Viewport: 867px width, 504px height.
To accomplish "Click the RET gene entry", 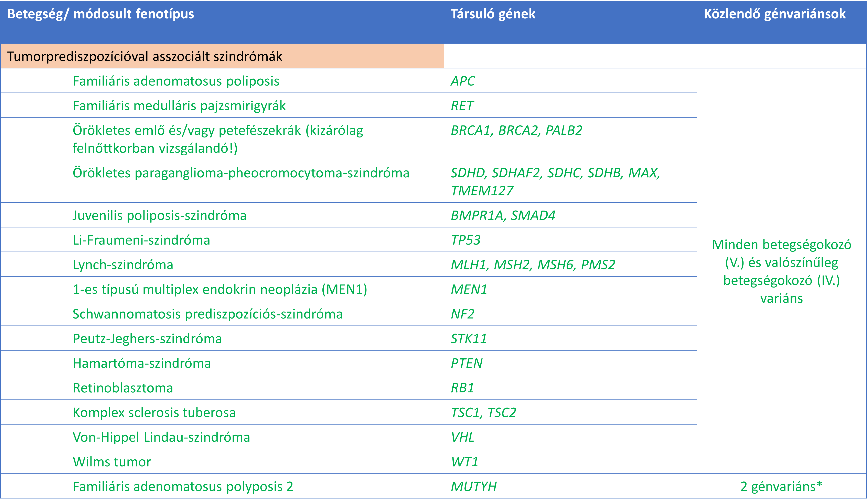I will tap(462, 106).
